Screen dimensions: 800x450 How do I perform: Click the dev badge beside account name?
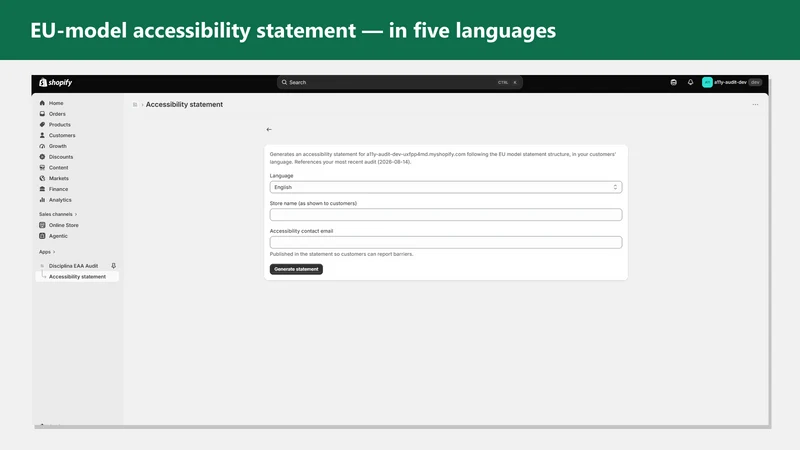[x=755, y=82]
